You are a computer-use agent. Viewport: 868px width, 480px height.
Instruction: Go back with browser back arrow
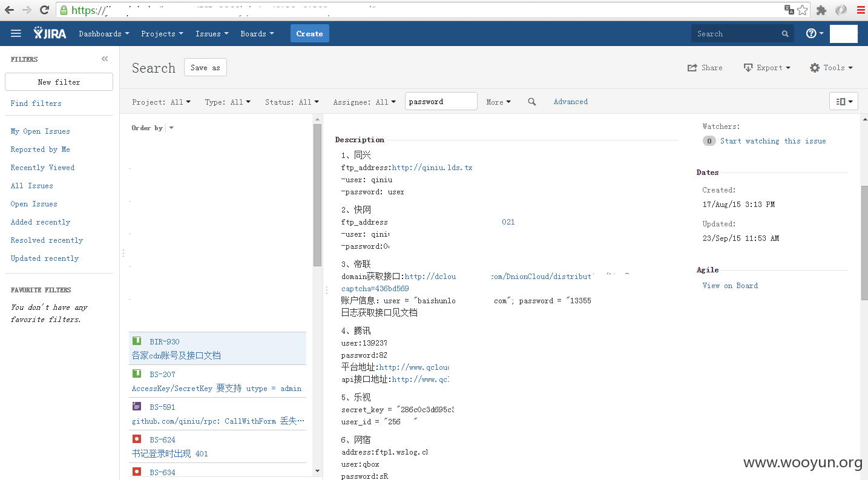coord(9,10)
